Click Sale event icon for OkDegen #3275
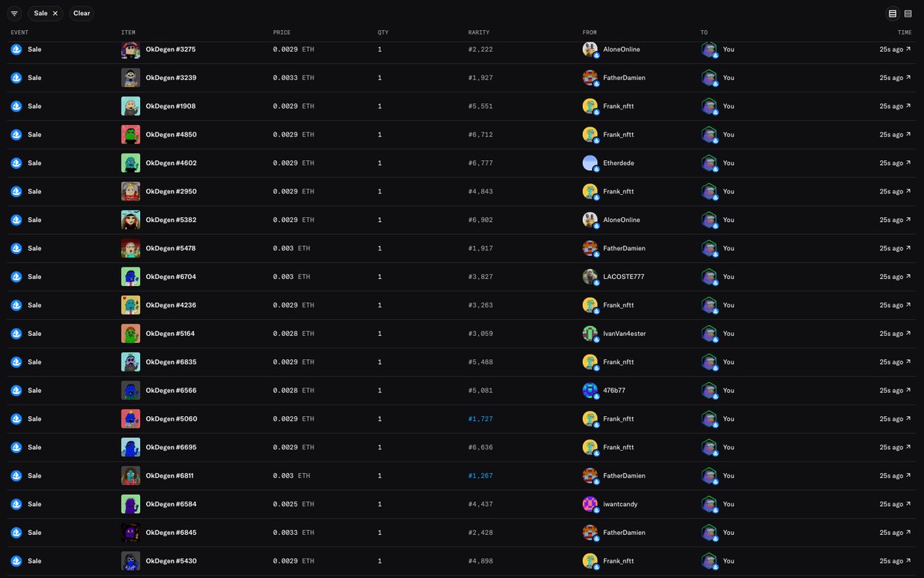This screenshot has height=578, width=924. pos(16,49)
